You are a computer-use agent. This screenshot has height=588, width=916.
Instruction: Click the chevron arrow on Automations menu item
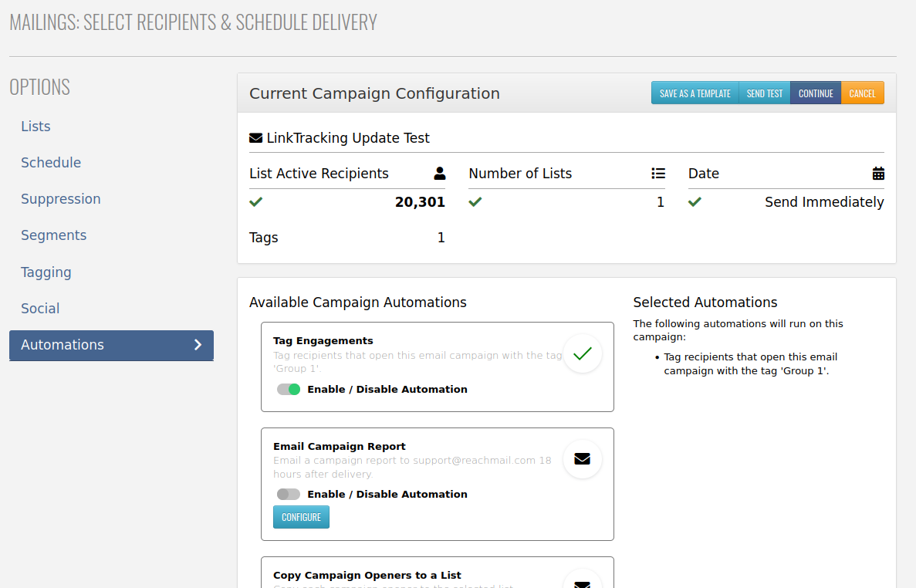(198, 345)
